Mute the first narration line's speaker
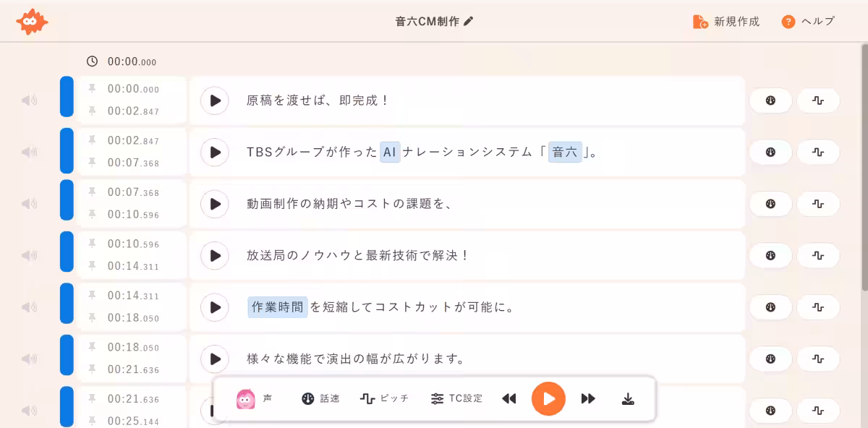 [29, 100]
